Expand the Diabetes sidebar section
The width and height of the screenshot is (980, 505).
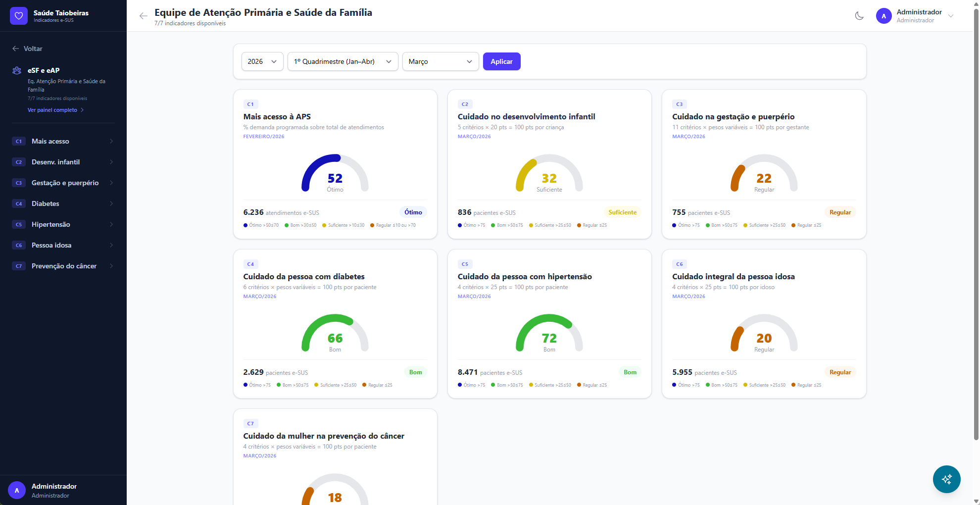pyautogui.click(x=63, y=203)
